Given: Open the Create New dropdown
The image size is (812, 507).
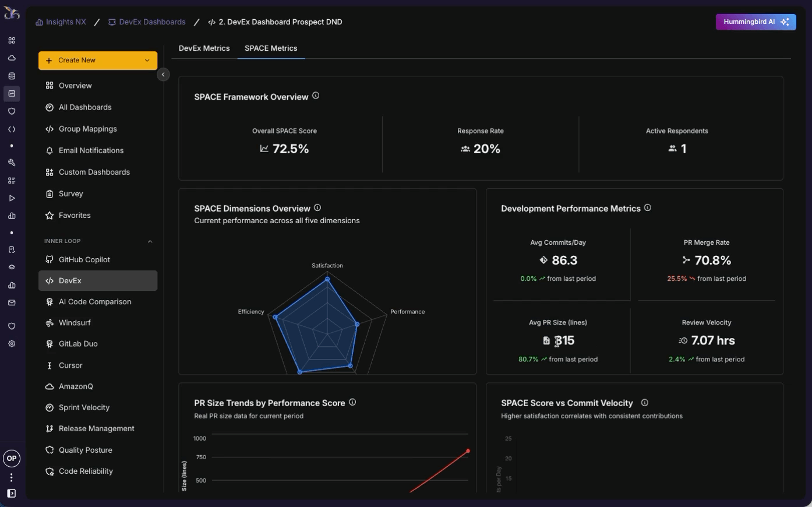Looking at the screenshot, I should click(98, 60).
